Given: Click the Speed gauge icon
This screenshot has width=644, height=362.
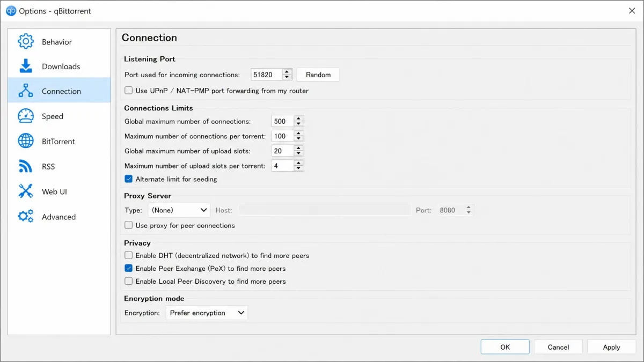Looking at the screenshot, I should pos(26,116).
